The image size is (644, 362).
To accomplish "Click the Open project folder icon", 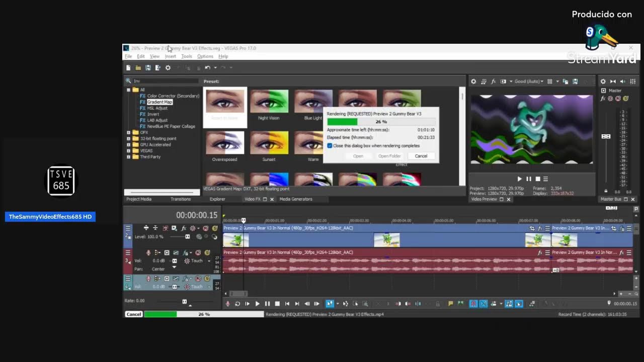I will coord(138,68).
